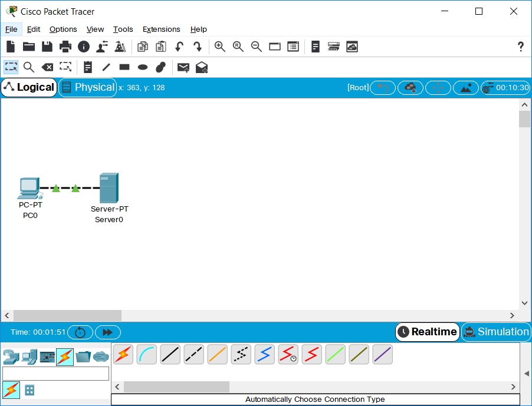Click the Print icon in toolbar

[x=65, y=47]
